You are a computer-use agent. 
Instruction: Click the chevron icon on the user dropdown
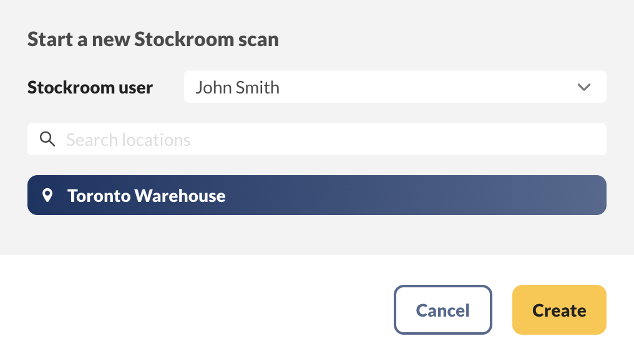point(585,87)
